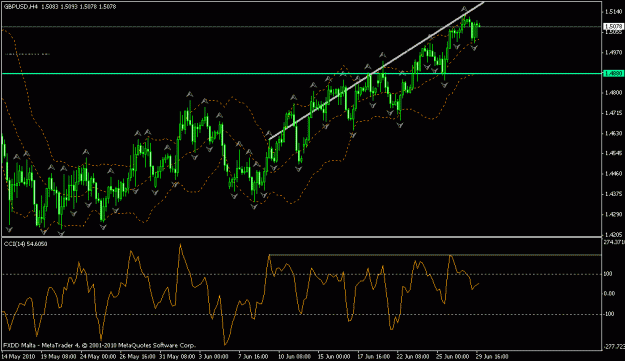625x361 pixels.
Task: Click the 10 Jun 08:00 time label
Action: 295,356
